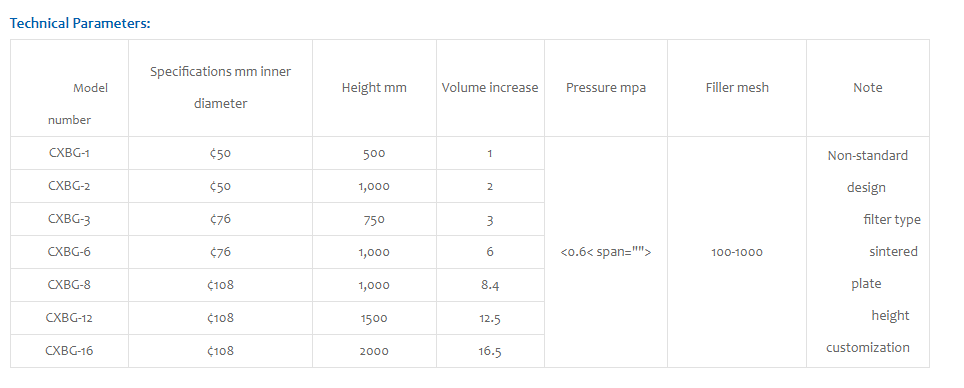Select the CXBG-2 model cell

[69, 186]
